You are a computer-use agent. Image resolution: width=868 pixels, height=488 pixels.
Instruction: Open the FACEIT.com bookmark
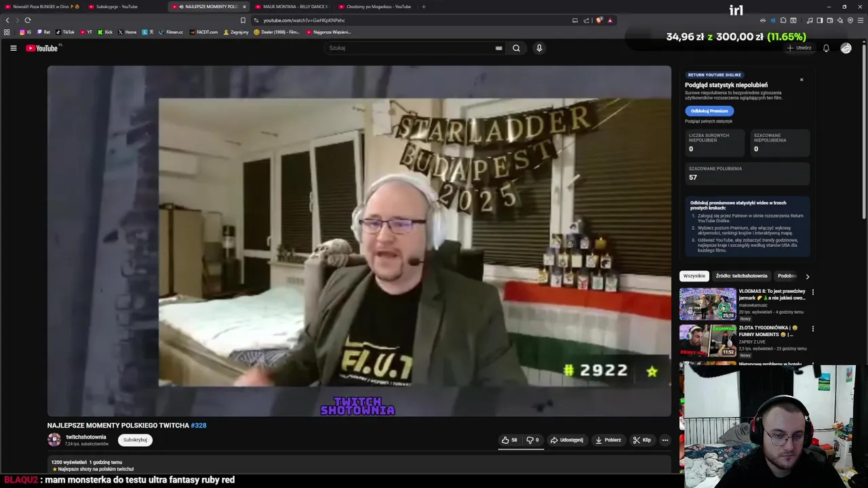pos(204,32)
